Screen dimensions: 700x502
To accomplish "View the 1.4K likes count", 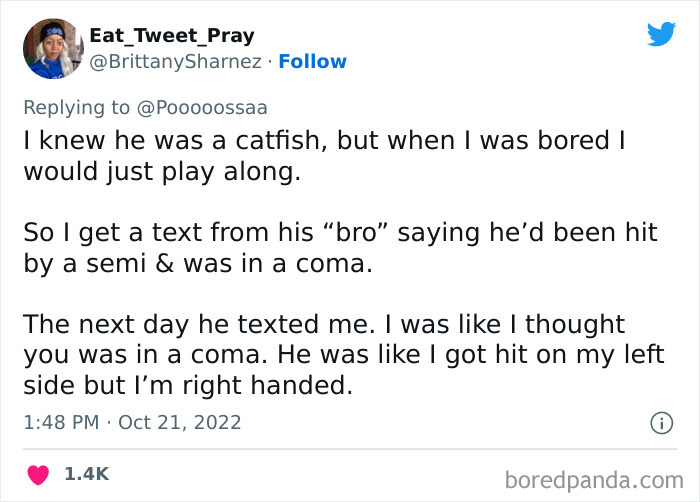I will (83, 473).
